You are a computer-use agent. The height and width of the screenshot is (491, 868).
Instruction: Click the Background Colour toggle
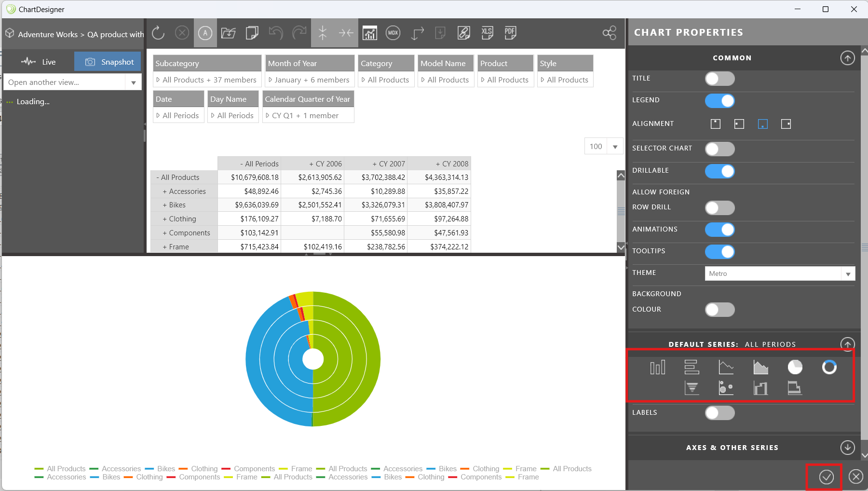[719, 310]
